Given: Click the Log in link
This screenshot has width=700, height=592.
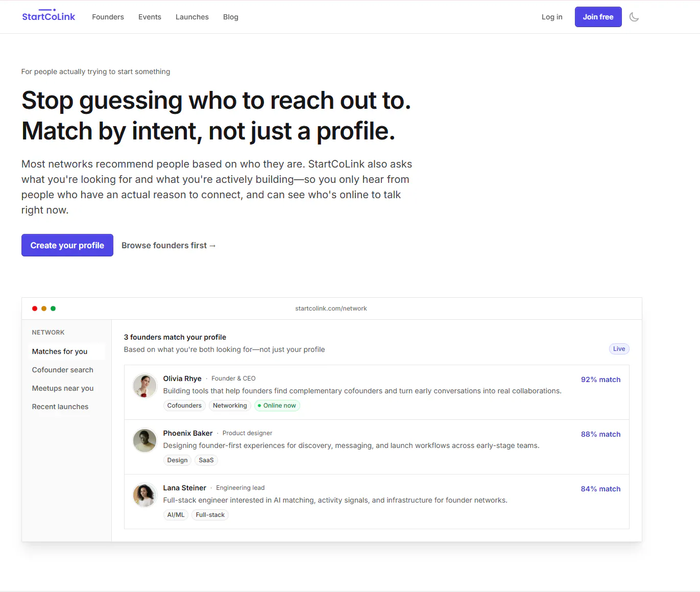Looking at the screenshot, I should pyautogui.click(x=552, y=17).
